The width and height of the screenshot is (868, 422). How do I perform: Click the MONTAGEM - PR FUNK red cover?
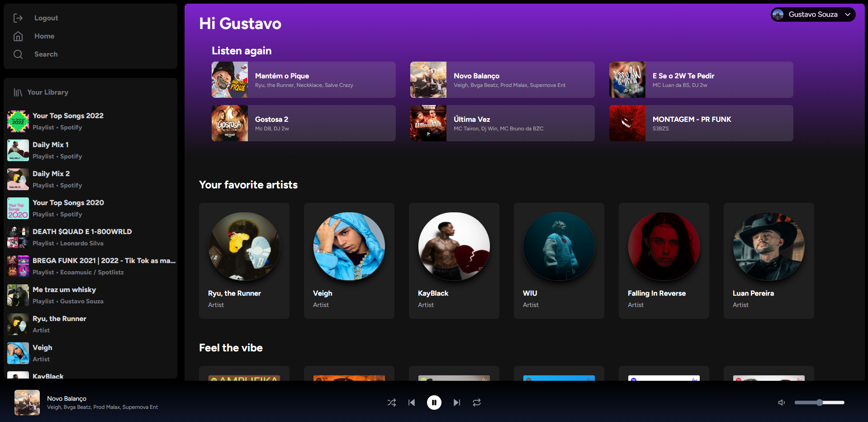click(x=627, y=123)
